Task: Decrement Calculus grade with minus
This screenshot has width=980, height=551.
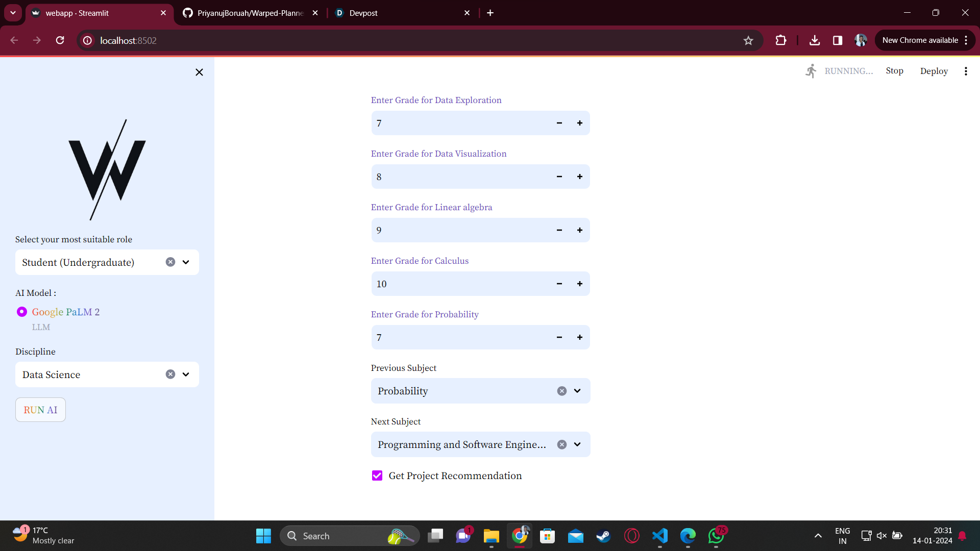Action: coord(559,284)
